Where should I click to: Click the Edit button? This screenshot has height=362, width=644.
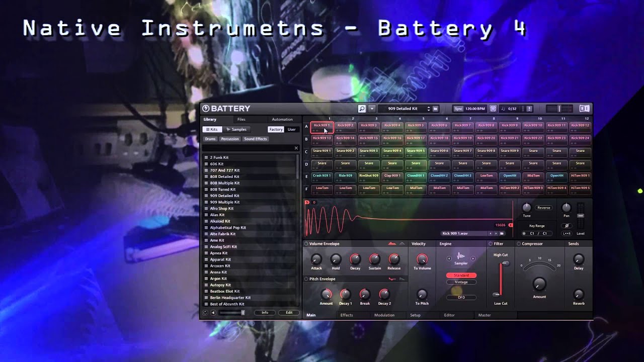[289, 313]
